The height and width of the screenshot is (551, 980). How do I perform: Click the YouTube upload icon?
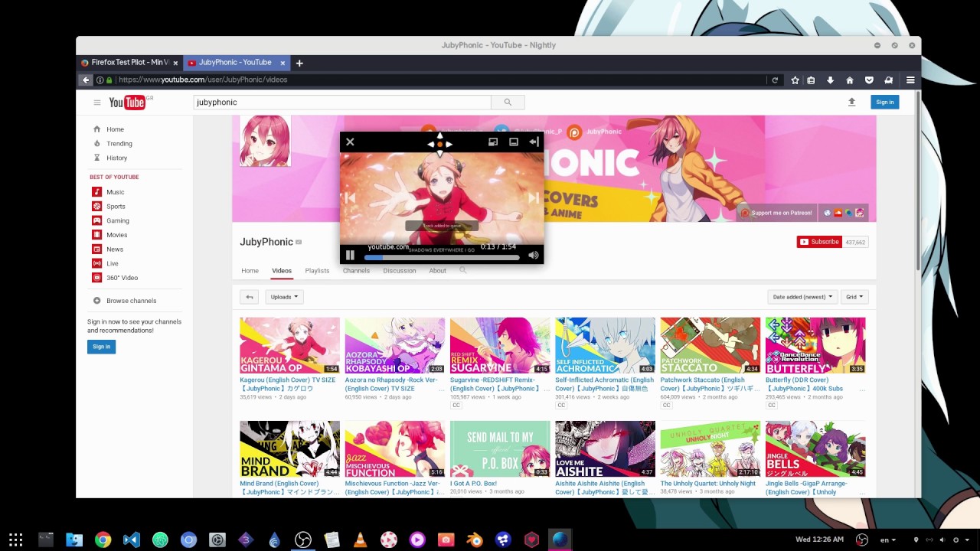[851, 102]
